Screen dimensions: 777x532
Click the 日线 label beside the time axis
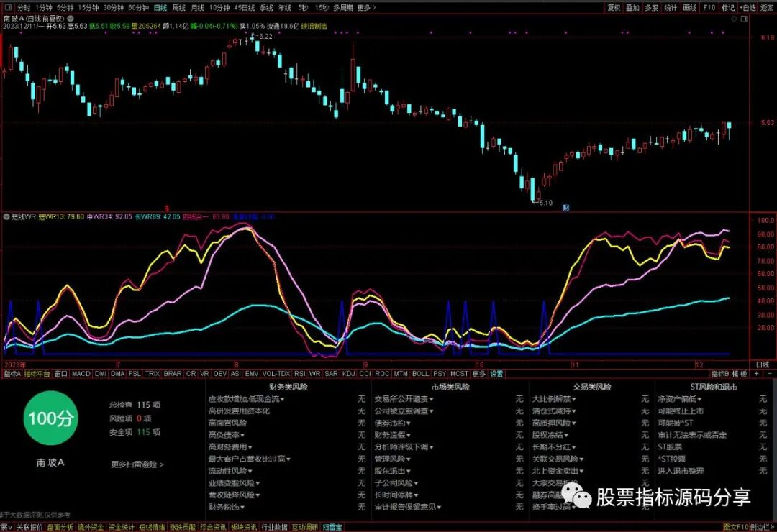click(763, 364)
